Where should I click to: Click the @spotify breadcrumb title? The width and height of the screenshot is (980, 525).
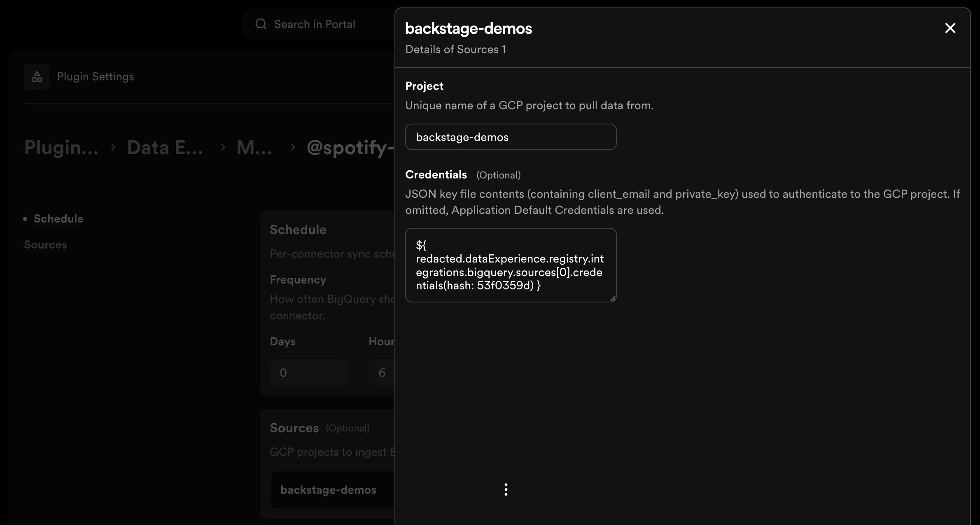(x=350, y=148)
